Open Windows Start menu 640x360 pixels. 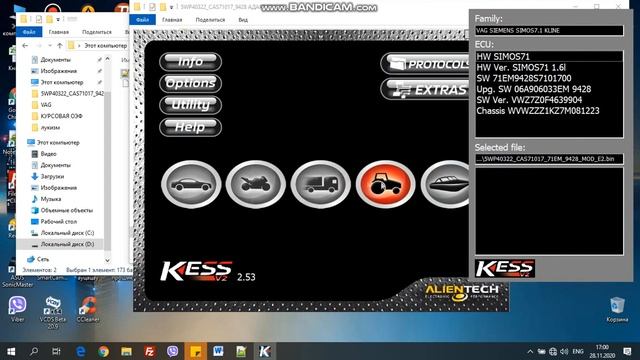(x=11, y=351)
